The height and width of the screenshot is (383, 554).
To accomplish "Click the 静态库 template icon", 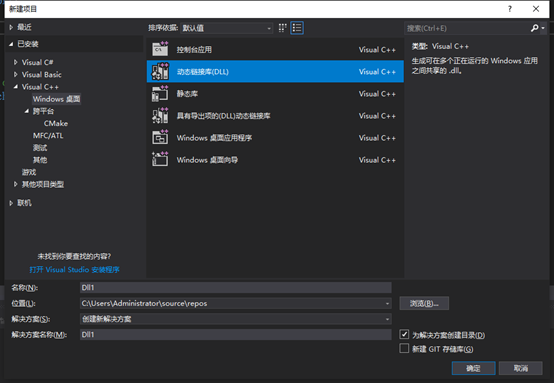I will (x=160, y=94).
